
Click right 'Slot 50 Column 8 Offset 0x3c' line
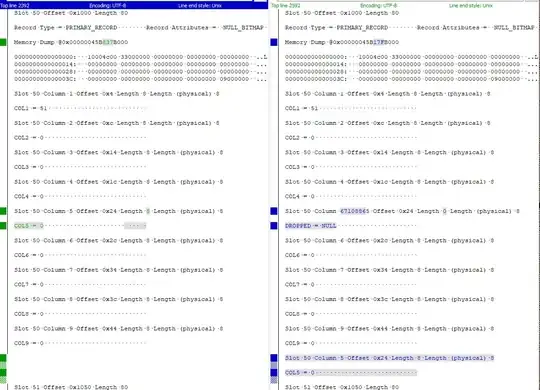(389, 299)
